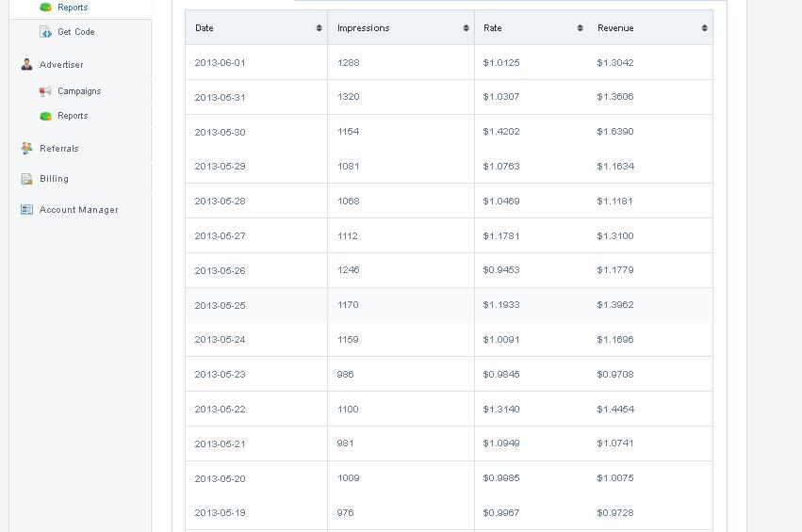Sort table by Impressions column arrows
The image size is (802, 532).
tap(466, 28)
